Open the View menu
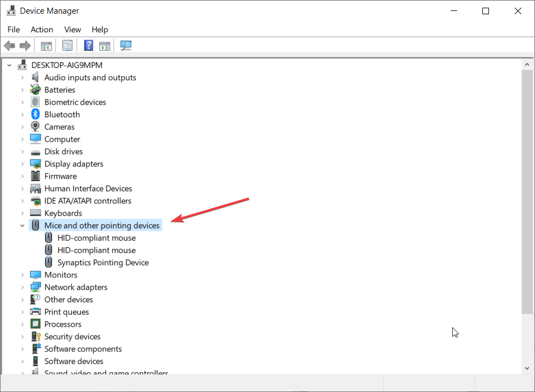Image resolution: width=535 pixels, height=392 pixels. pyautogui.click(x=73, y=30)
